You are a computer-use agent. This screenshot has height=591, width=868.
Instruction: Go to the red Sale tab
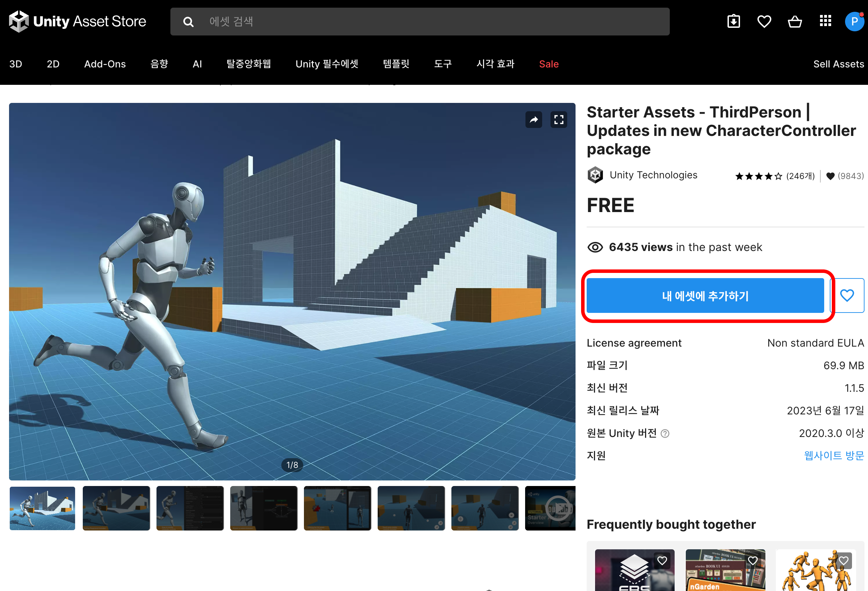549,64
